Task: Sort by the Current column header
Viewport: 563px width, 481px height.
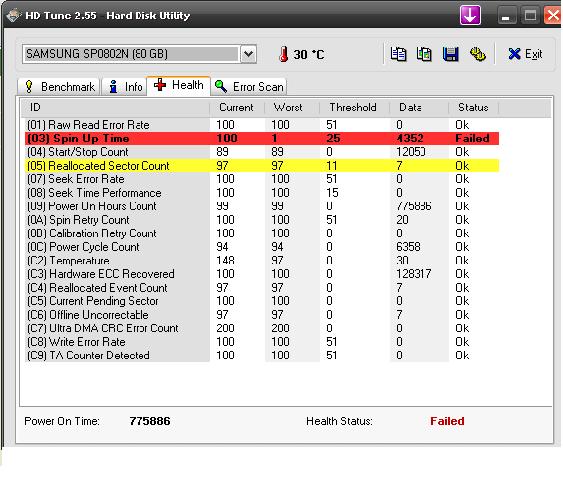Action: point(237,107)
